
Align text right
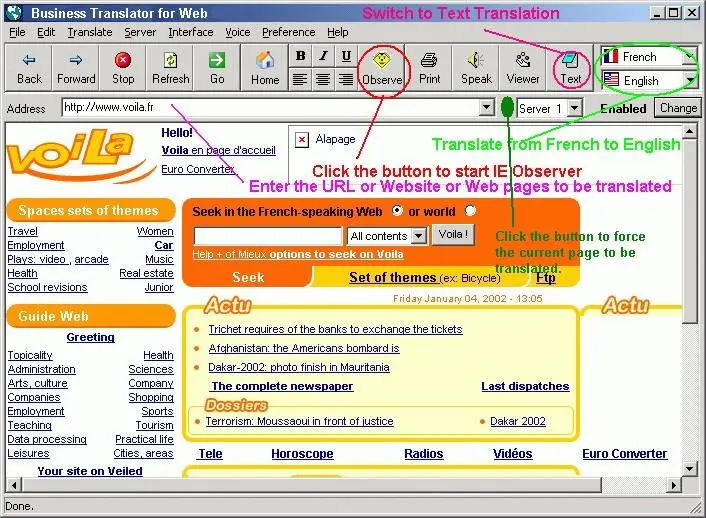point(346,79)
